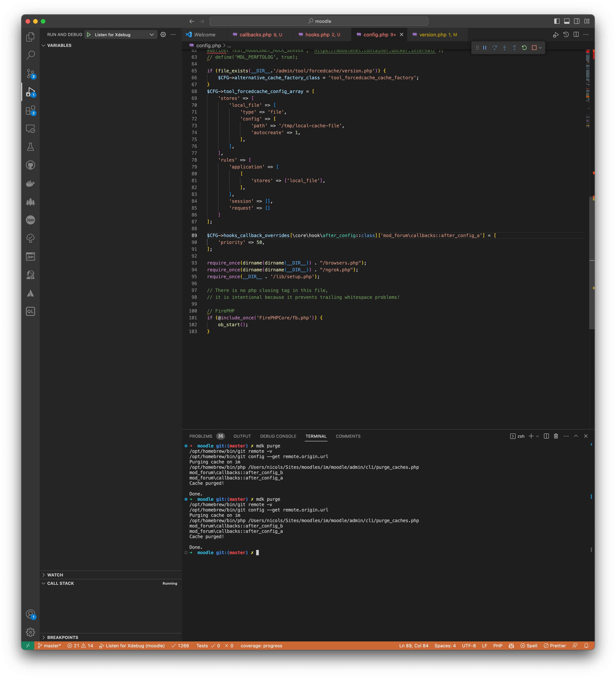Open the GitHub activity bar icon
The width and height of the screenshot is (616, 678).
click(x=30, y=165)
